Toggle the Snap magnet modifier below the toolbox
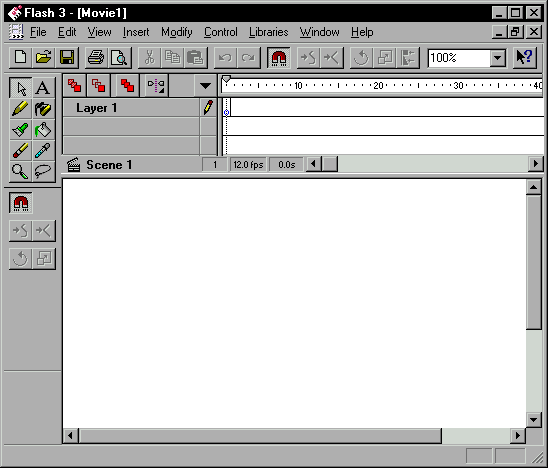Screen dimensions: 548x468 coord(21,203)
